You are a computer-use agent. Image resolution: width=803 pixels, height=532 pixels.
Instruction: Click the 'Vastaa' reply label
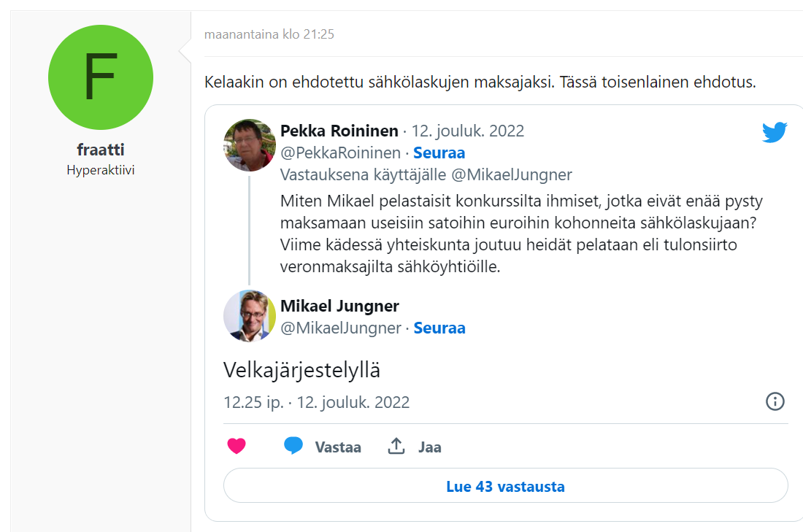pos(338,447)
